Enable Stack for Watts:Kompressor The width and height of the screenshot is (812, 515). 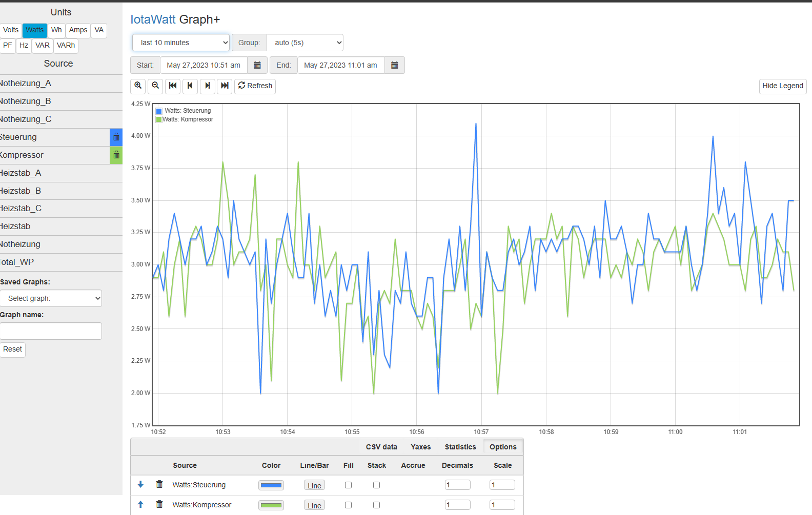click(376, 505)
